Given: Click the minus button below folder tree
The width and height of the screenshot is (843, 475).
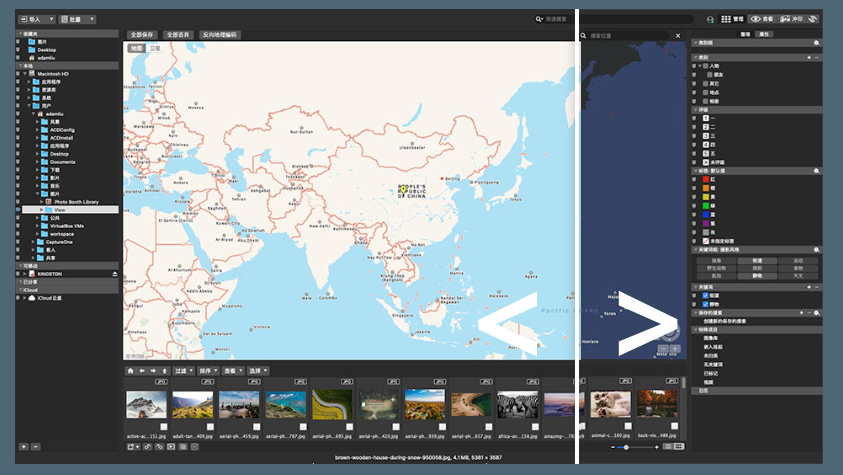Looking at the screenshot, I should click(x=35, y=447).
